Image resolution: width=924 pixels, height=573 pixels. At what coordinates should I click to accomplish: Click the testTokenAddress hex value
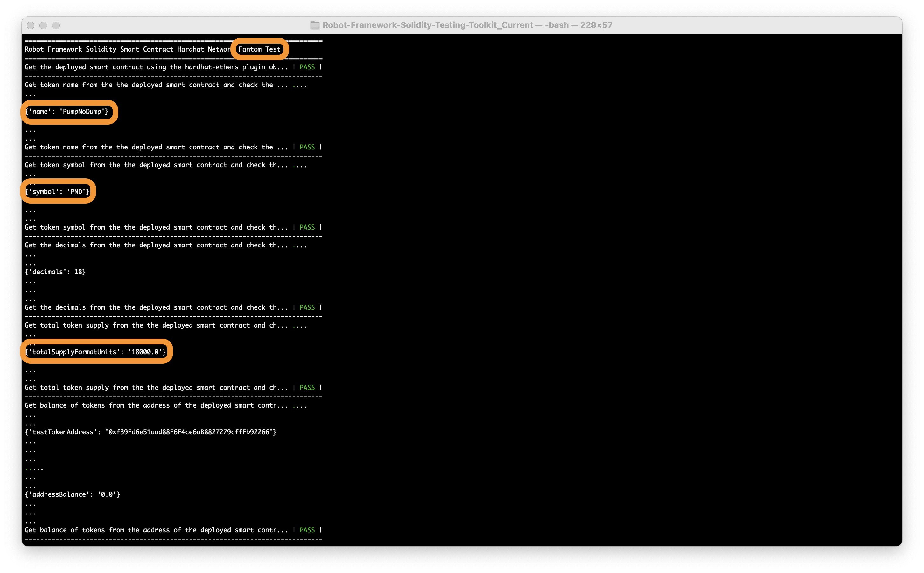191,432
